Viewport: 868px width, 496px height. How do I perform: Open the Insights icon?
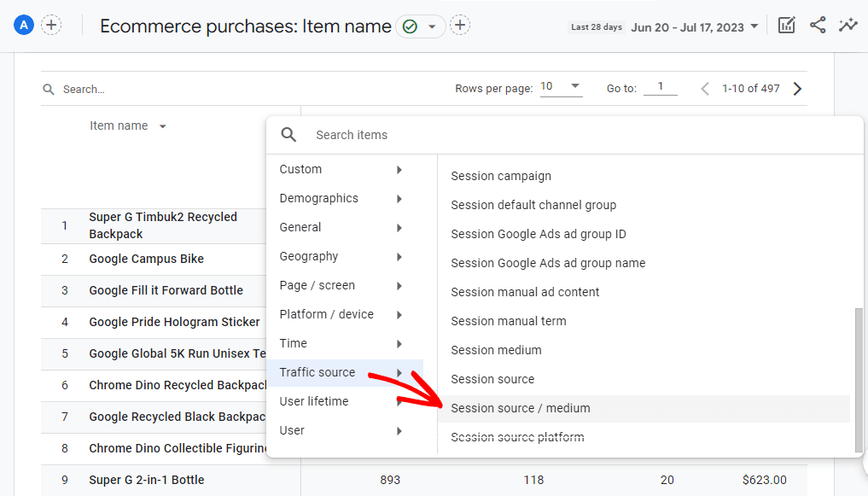point(848,26)
